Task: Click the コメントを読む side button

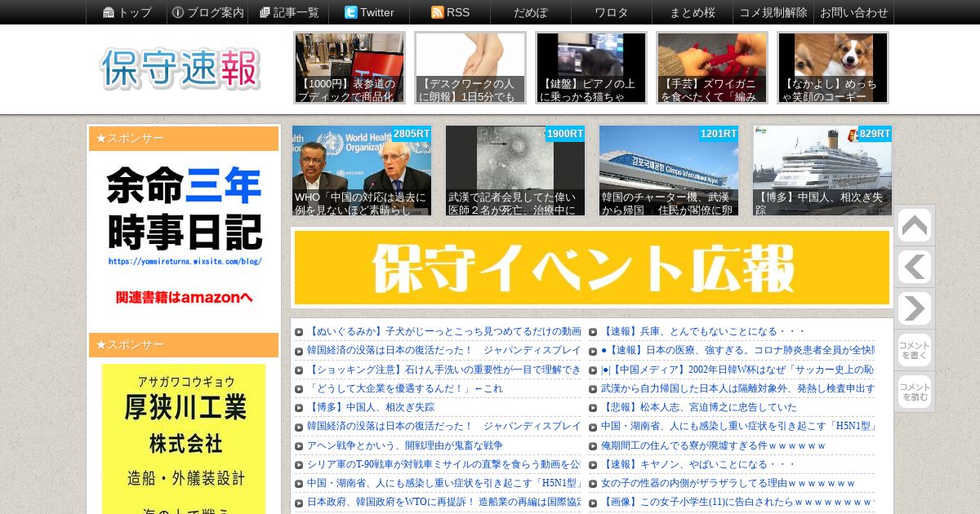Action: [914, 392]
